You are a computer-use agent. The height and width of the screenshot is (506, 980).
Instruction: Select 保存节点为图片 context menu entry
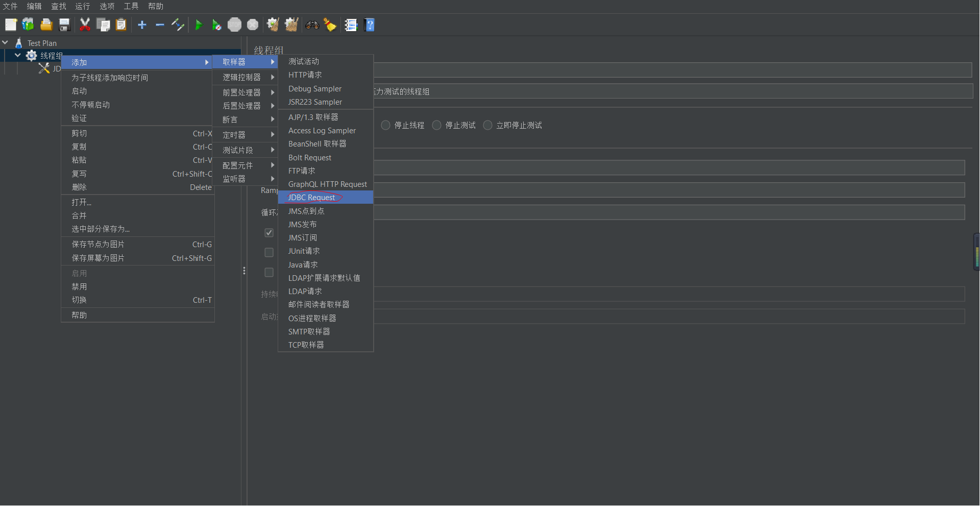(138, 245)
